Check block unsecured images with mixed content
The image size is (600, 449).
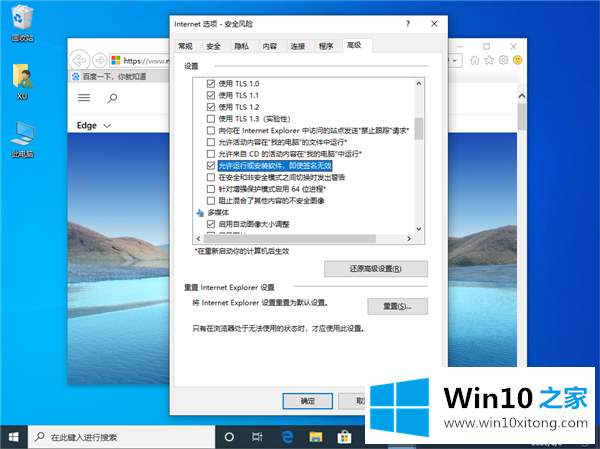click(x=211, y=201)
